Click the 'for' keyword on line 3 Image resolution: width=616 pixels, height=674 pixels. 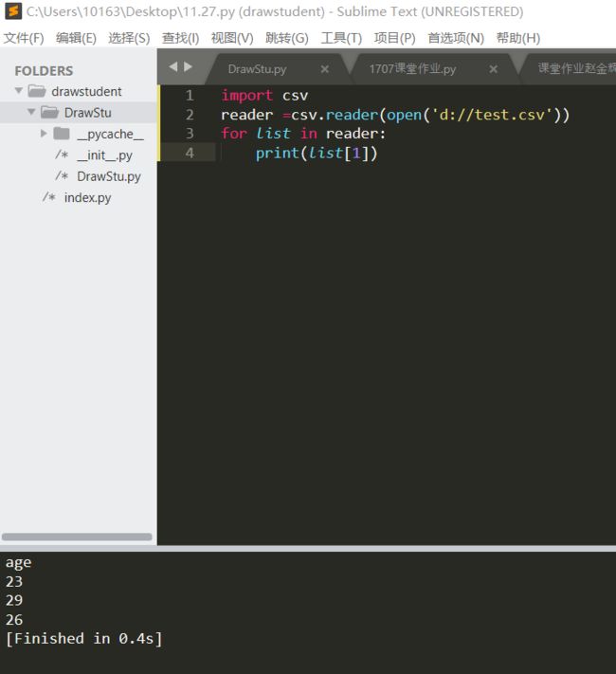tap(234, 134)
